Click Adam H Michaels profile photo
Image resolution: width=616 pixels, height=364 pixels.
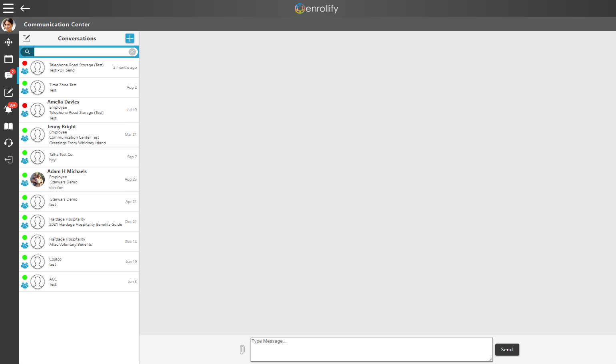pyautogui.click(x=38, y=179)
